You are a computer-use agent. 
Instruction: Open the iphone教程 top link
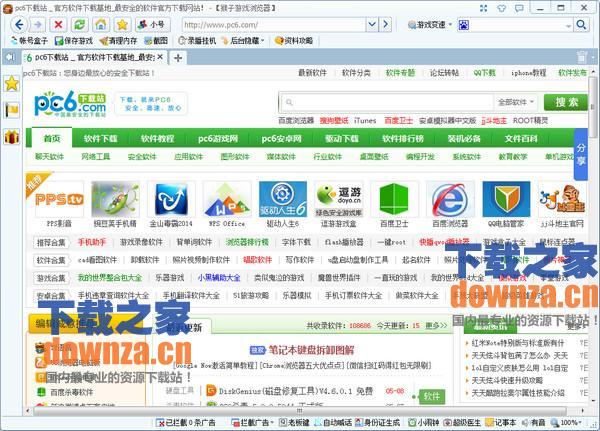pyautogui.click(x=528, y=73)
